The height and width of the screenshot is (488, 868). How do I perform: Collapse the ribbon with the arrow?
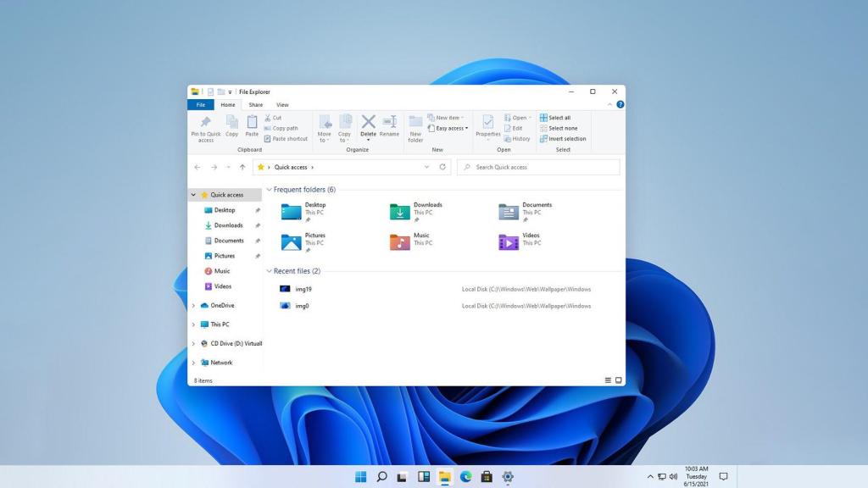coord(610,104)
